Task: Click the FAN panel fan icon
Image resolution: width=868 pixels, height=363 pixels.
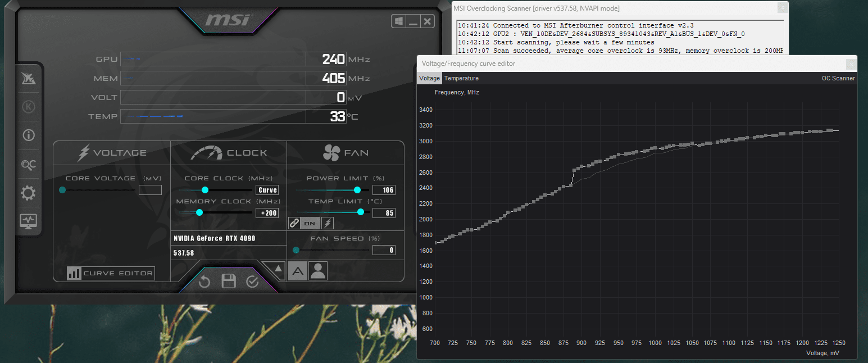Action: point(331,153)
